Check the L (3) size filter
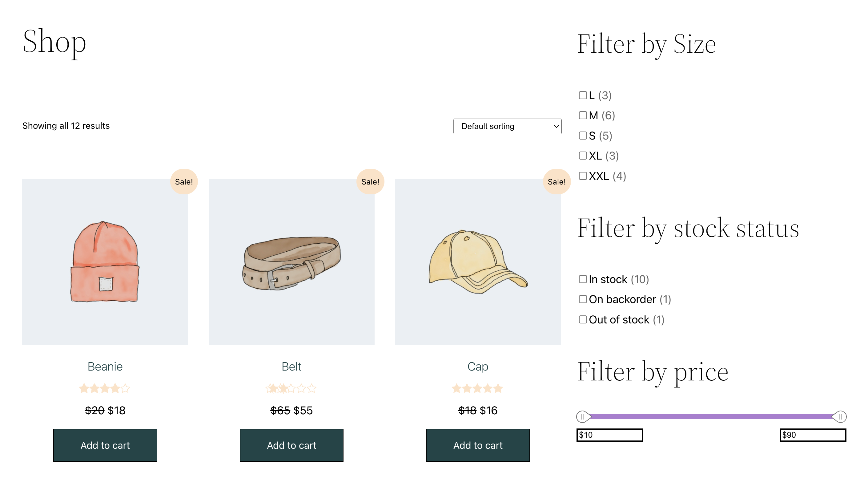This screenshot has width=868, height=499. 582,95
